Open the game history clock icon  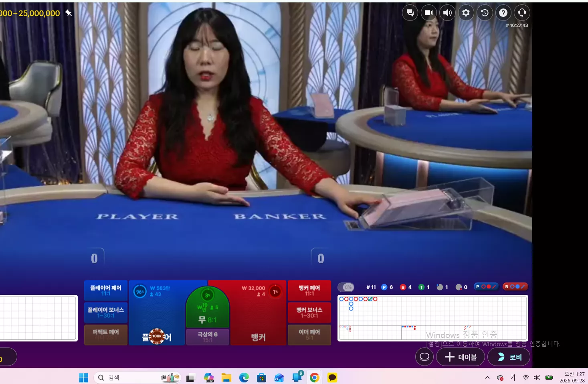485,13
